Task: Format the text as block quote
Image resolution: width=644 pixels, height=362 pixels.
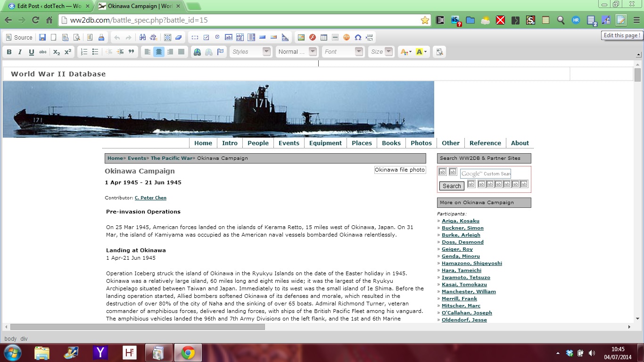Action: coord(132,52)
